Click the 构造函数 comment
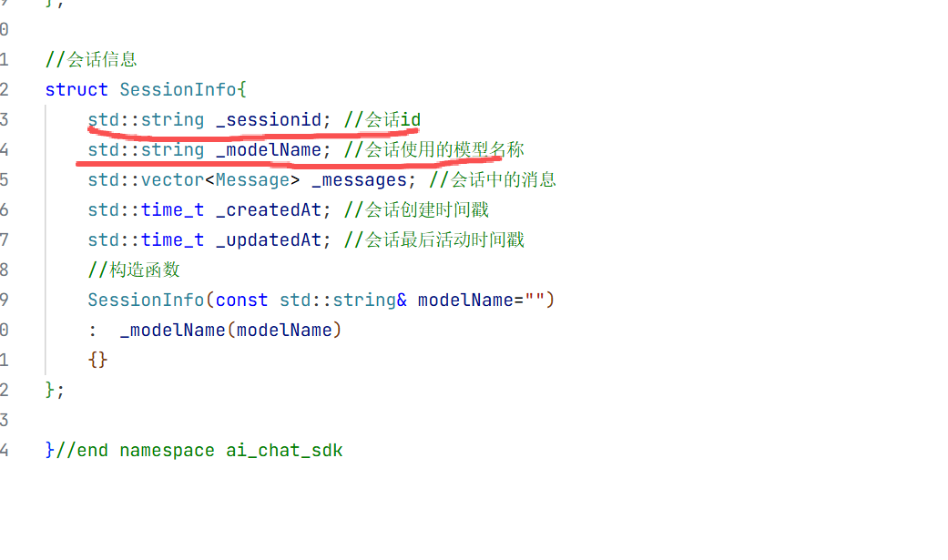This screenshot has width=948, height=560. pyautogui.click(x=134, y=270)
